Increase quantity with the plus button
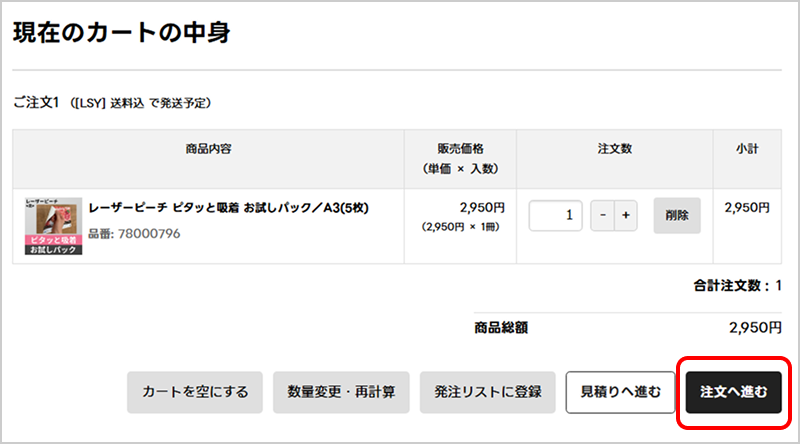 pyautogui.click(x=626, y=215)
